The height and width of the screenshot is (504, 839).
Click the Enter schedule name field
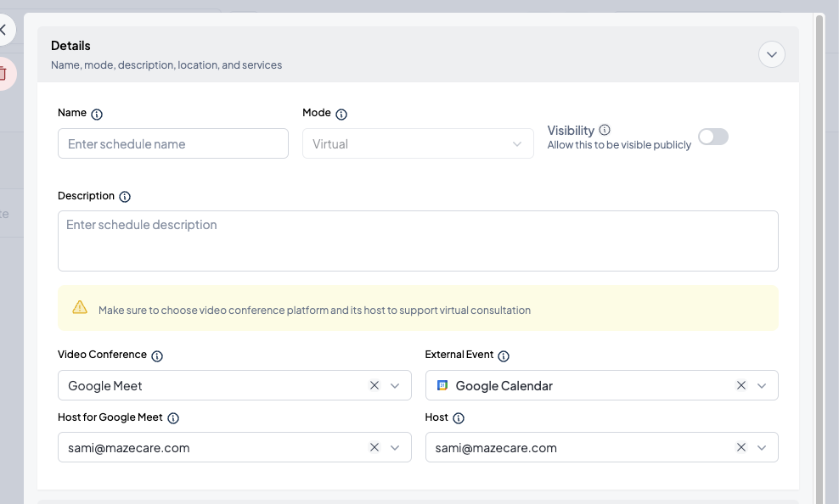coord(173,143)
